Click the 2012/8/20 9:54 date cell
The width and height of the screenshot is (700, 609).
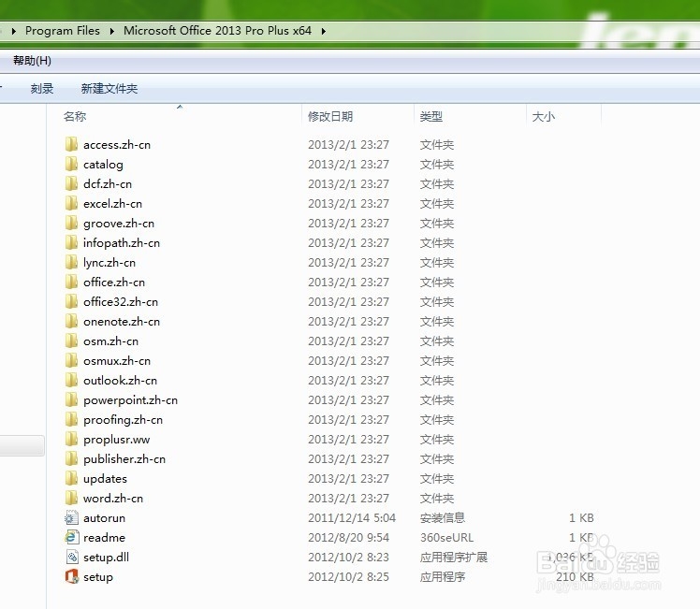[x=349, y=538]
